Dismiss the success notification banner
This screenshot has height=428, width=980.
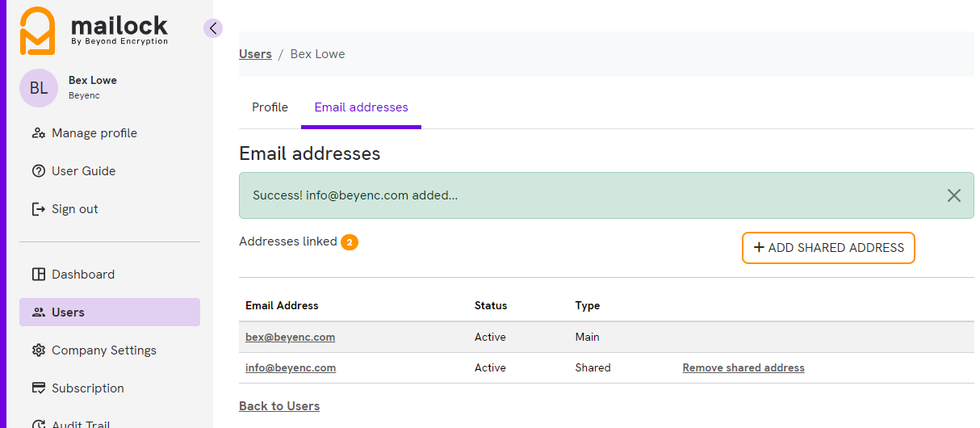(953, 195)
